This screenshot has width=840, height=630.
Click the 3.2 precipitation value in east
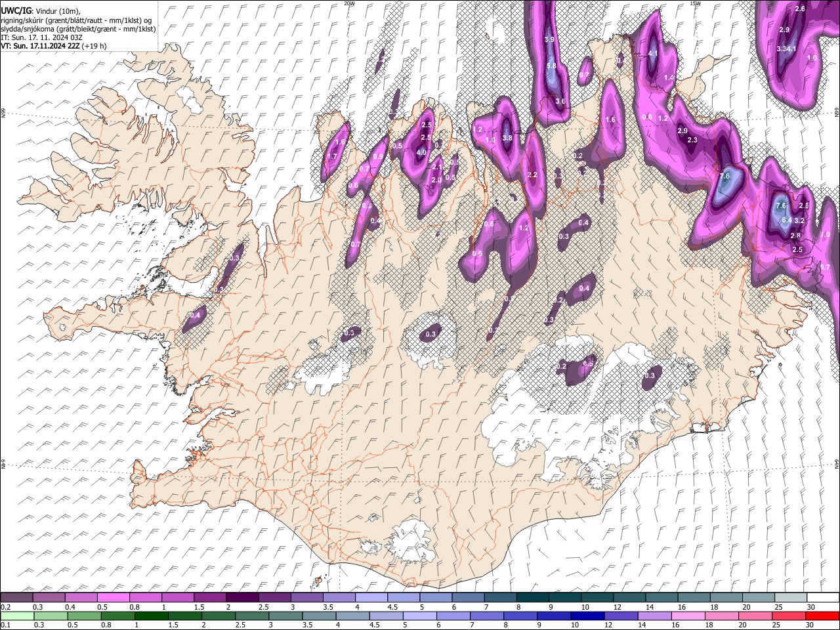coord(799,220)
